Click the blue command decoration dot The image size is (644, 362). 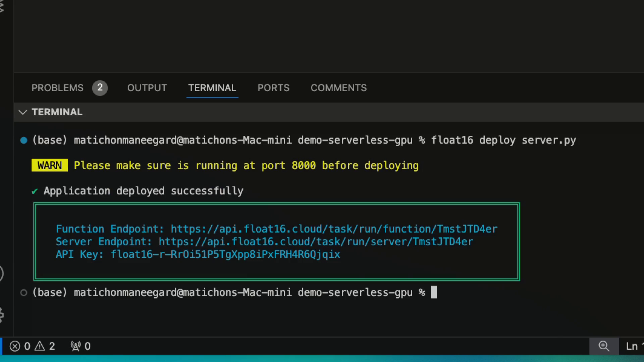pyautogui.click(x=23, y=140)
